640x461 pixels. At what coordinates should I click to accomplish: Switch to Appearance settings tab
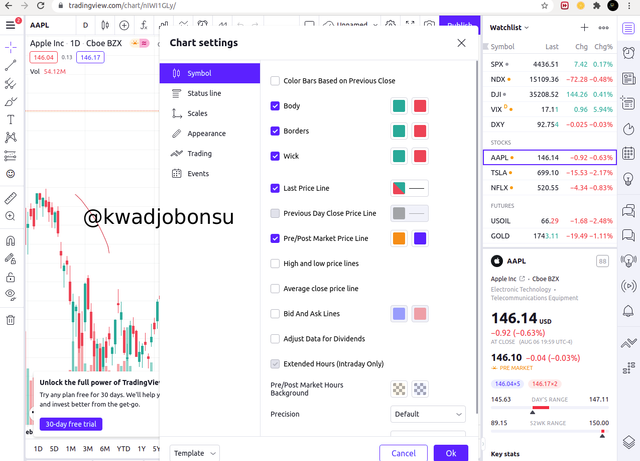pos(210,134)
